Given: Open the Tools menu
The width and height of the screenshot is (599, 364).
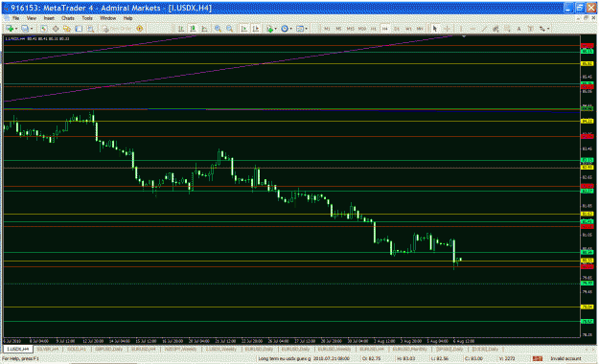Looking at the screenshot, I should [87, 18].
